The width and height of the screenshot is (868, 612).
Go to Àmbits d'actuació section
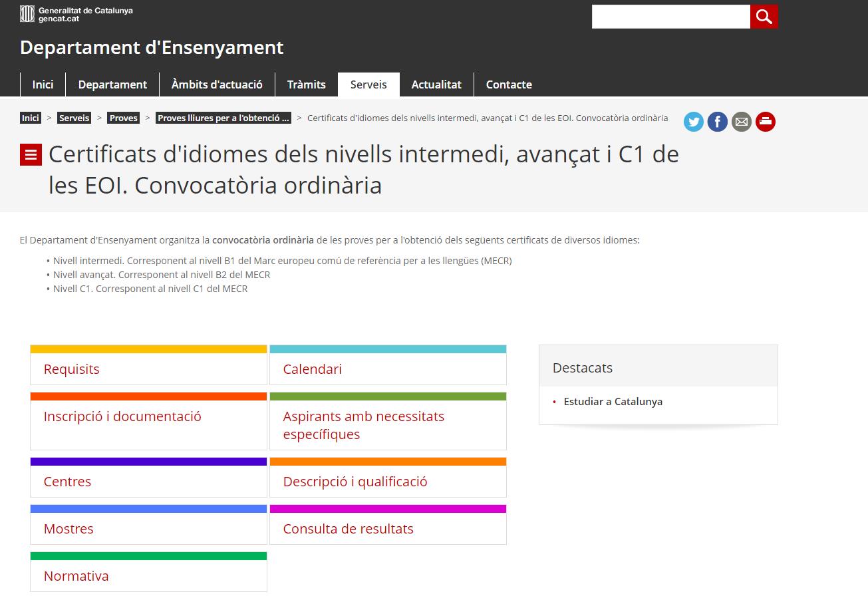click(217, 84)
